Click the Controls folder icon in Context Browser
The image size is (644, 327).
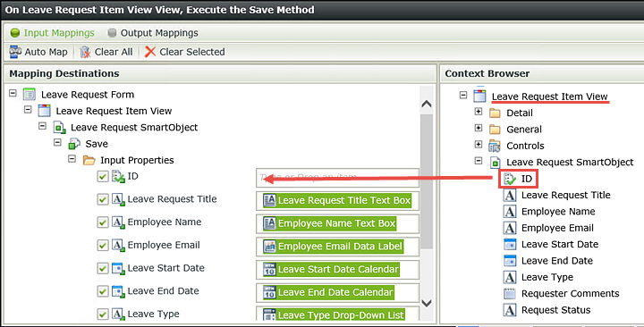tap(495, 146)
